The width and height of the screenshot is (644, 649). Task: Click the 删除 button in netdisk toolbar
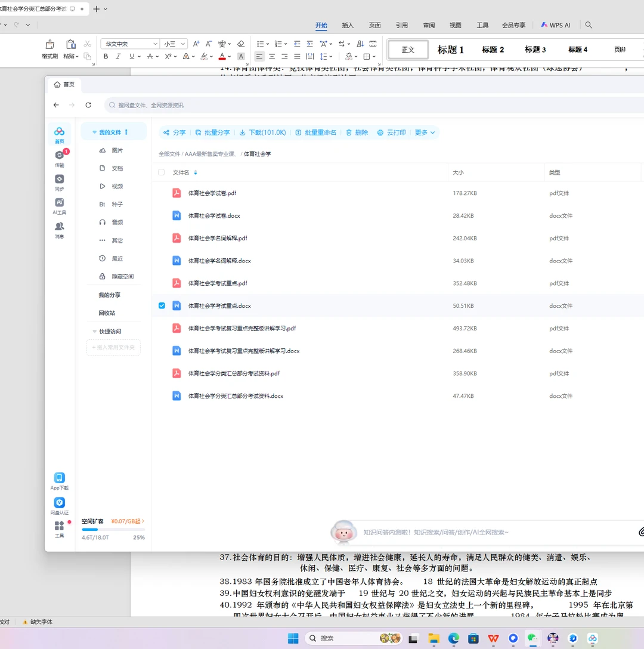[357, 132]
